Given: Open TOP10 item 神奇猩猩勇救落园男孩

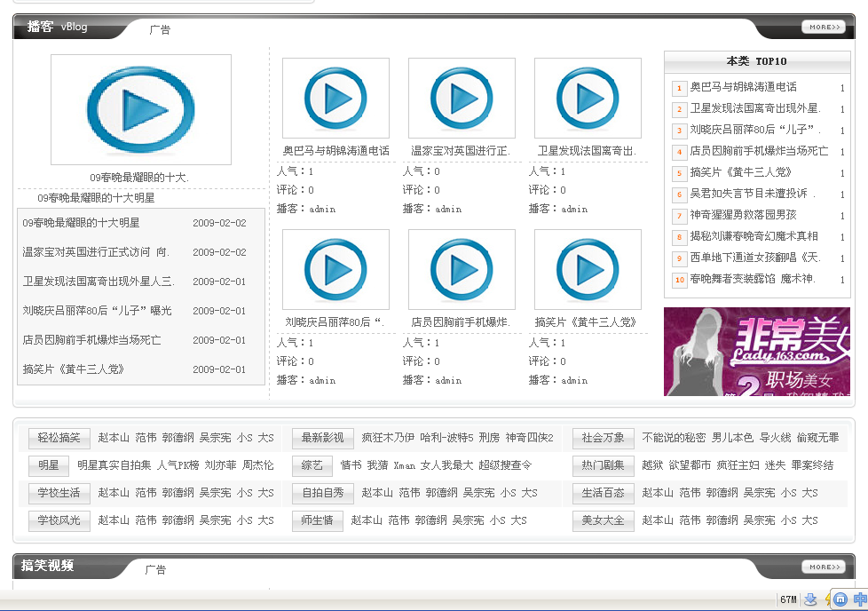Looking at the screenshot, I should [x=744, y=215].
